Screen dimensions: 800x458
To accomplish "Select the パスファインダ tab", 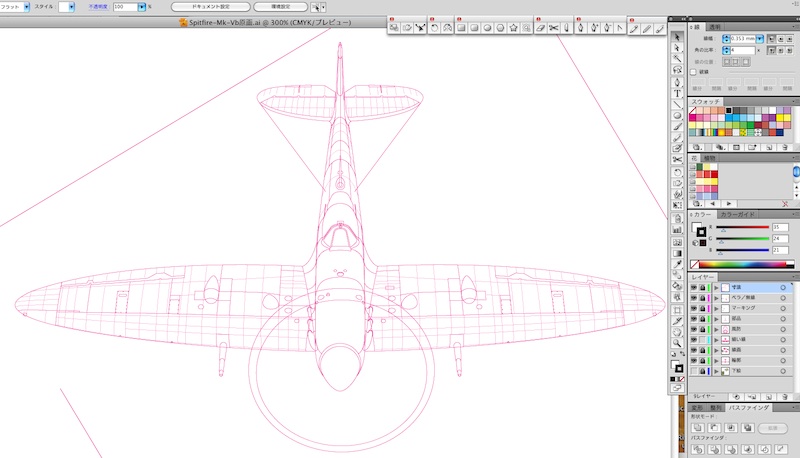I will (748, 408).
